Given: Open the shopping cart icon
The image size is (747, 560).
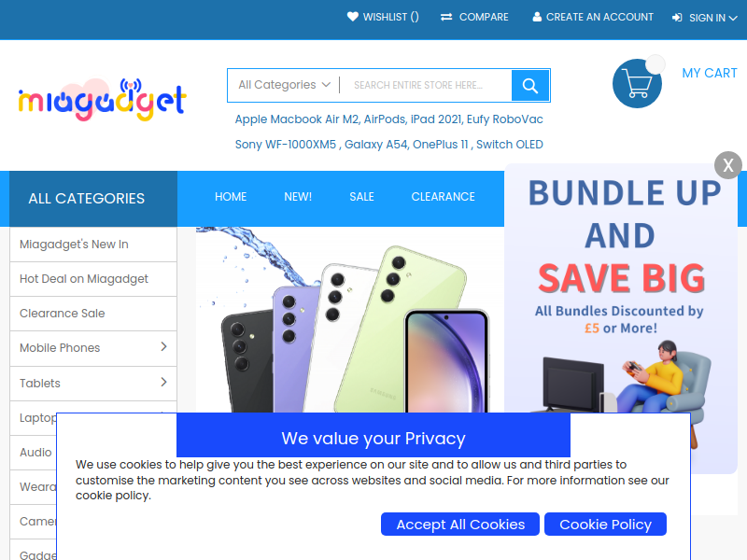Looking at the screenshot, I should coord(637,83).
